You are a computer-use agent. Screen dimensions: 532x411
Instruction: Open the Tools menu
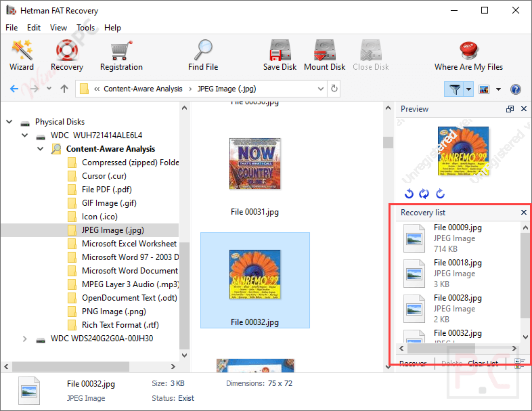click(85, 28)
